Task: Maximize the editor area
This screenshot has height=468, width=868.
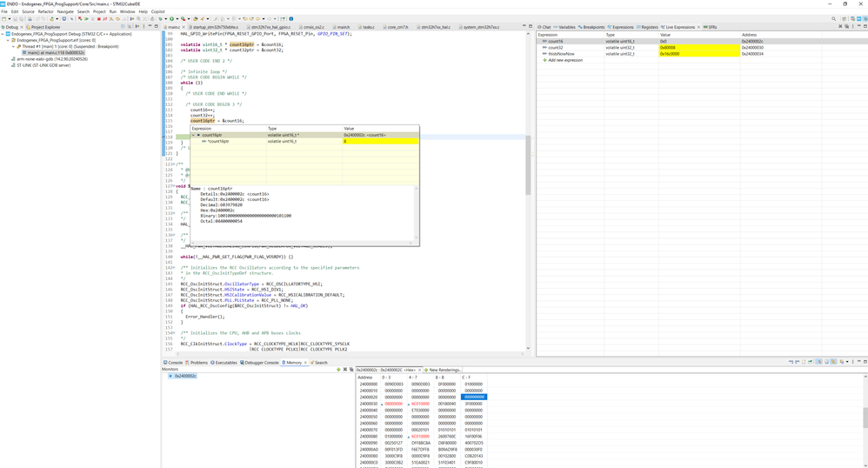Action: [530, 26]
